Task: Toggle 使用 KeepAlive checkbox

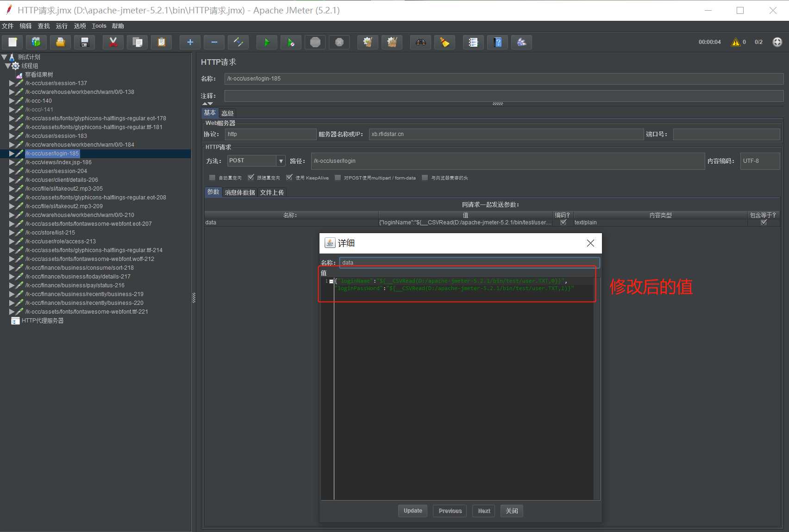Action: 289,178
